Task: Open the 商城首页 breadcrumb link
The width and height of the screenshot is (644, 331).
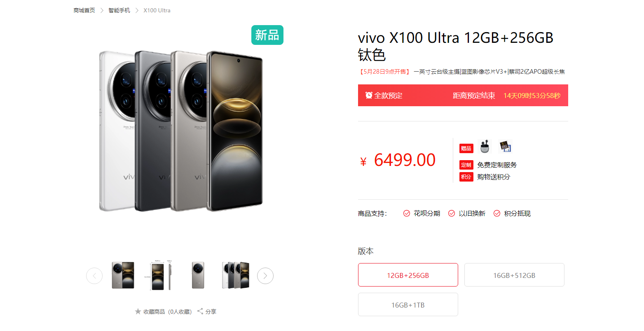Action: (x=84, y=10)
